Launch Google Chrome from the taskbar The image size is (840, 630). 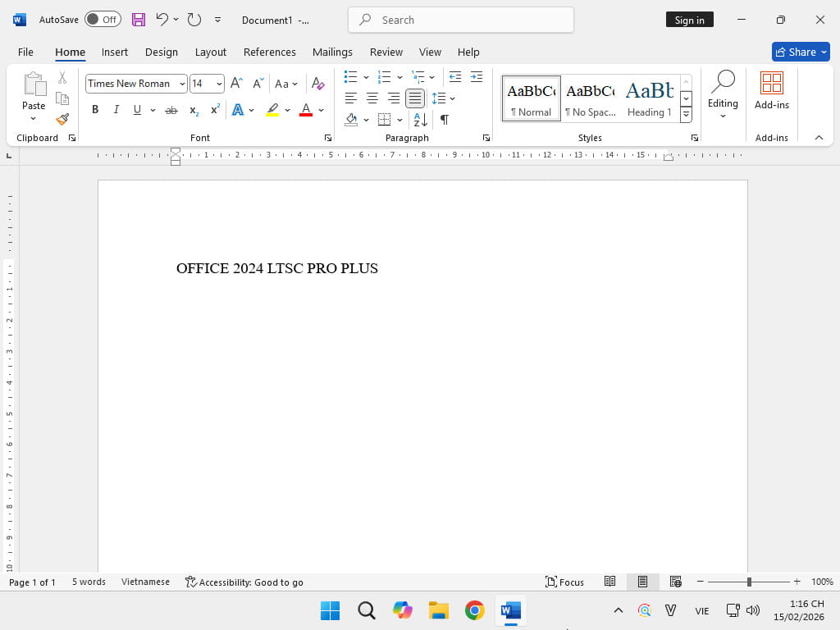(x=475, y=610)
